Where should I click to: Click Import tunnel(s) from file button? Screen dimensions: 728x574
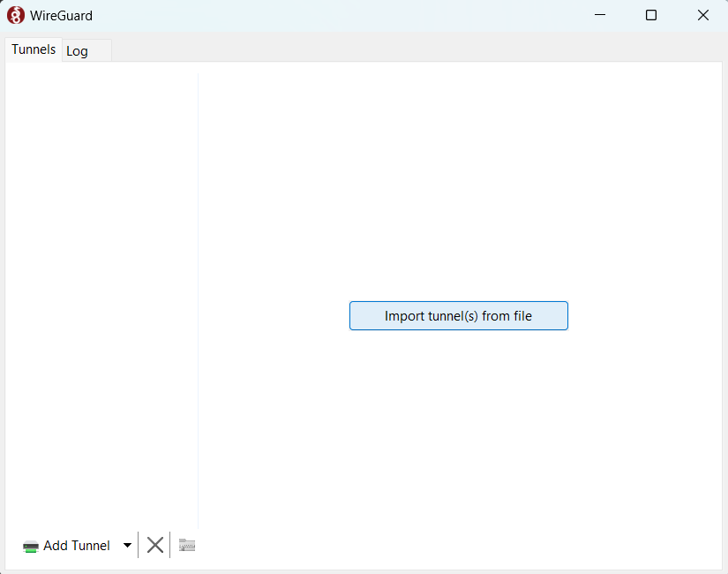[458, 315]
